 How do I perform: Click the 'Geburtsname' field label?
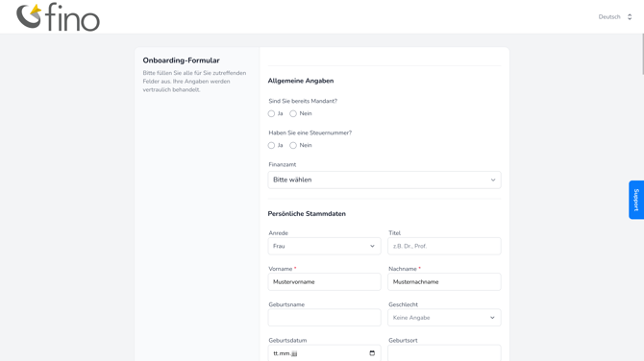pos(286,304)
